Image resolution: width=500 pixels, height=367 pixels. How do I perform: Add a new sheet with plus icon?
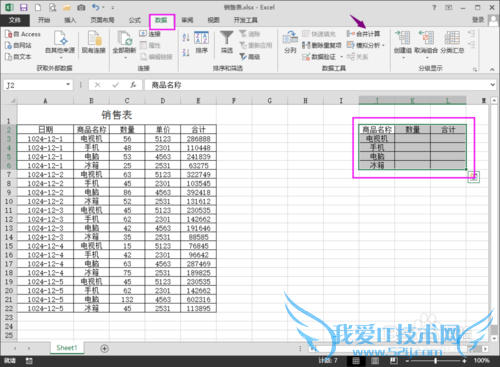[x=104, y=348]
